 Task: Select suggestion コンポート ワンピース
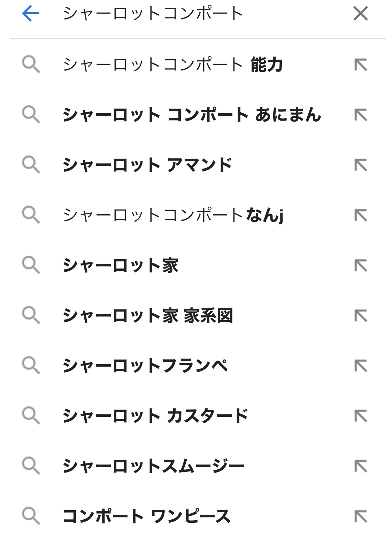146,516
